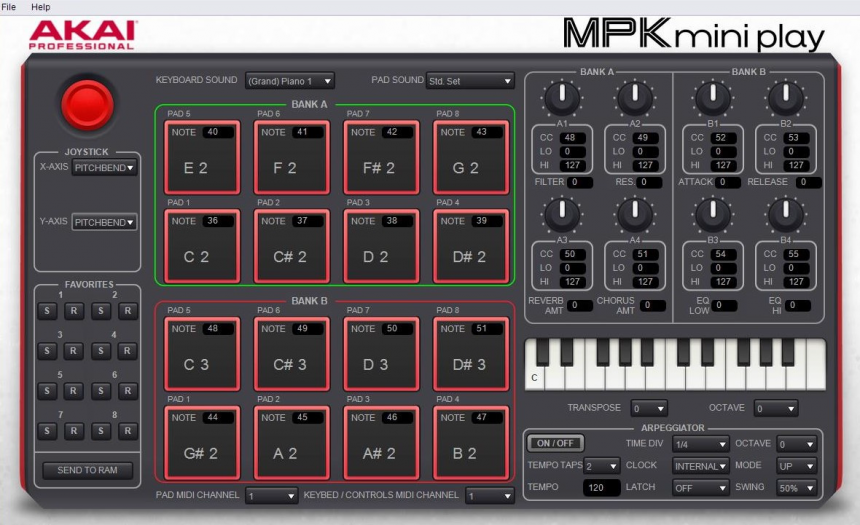Click the B3 EQ Low knob
This screenshot has height=525, width=860.
712,214
